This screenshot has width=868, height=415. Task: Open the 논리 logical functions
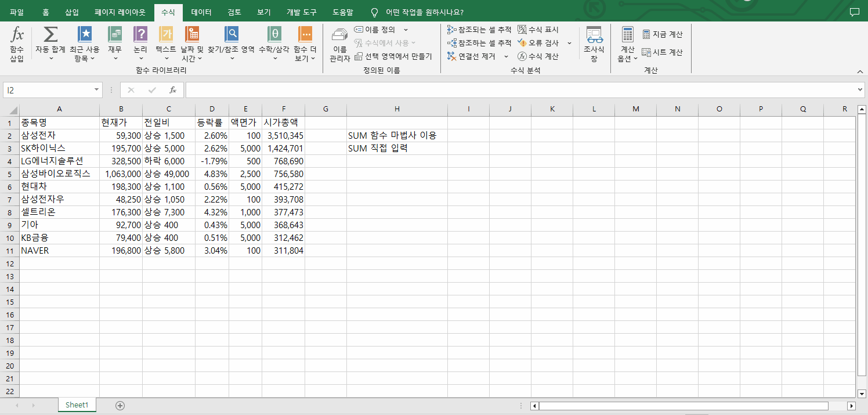[x=140, y=44]
